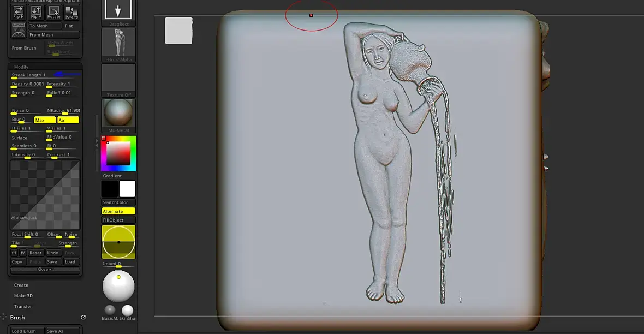Image resolution: width=644 pixels, height=334 pixels.
Task: Open the MB-Metal material picker
Action: 118,116
